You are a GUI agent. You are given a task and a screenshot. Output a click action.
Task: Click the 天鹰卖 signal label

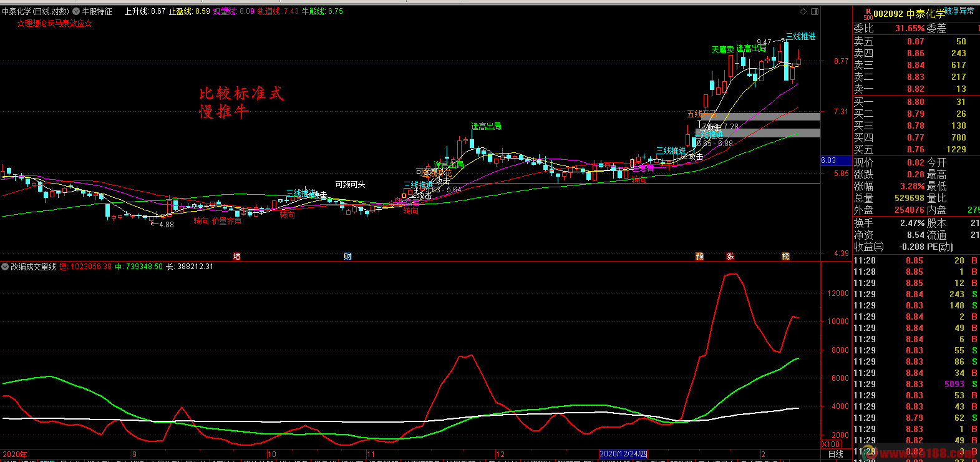pyautogui.click(x=722, y=49)
